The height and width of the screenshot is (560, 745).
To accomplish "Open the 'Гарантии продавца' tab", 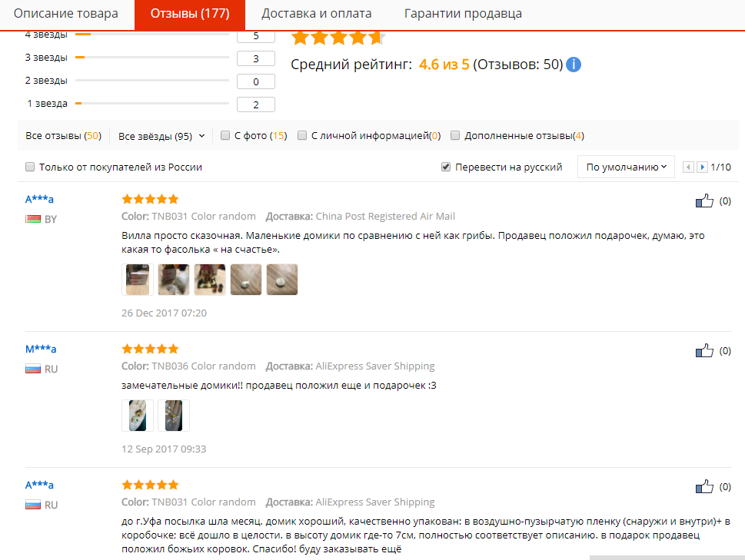I will [x=463, y=14].
